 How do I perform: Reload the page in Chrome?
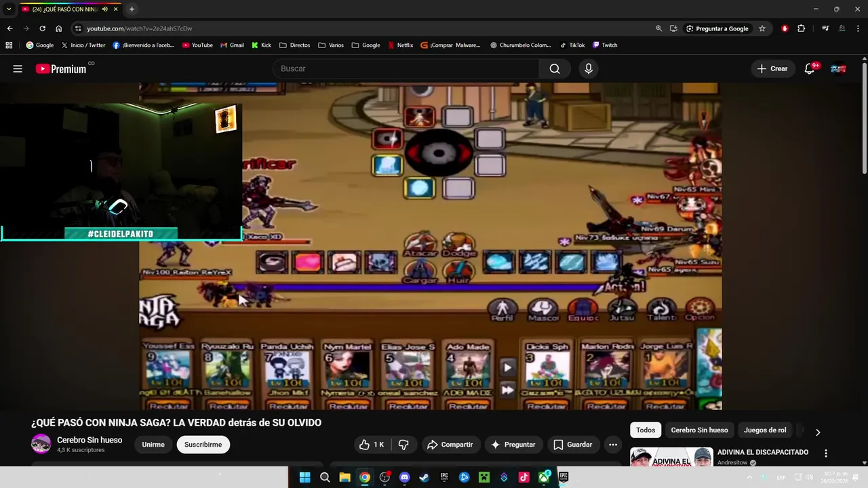pos(42,28)
